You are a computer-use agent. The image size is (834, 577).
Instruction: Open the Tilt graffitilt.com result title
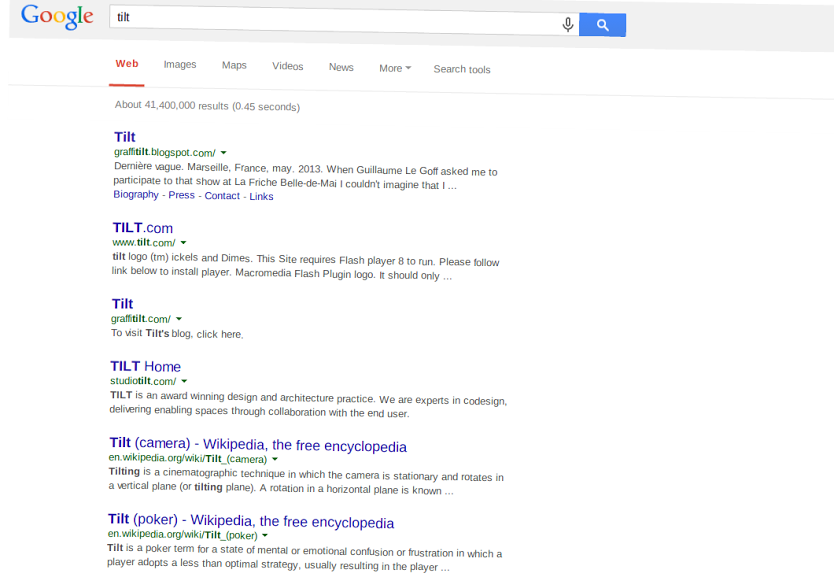tap(122, 304)
